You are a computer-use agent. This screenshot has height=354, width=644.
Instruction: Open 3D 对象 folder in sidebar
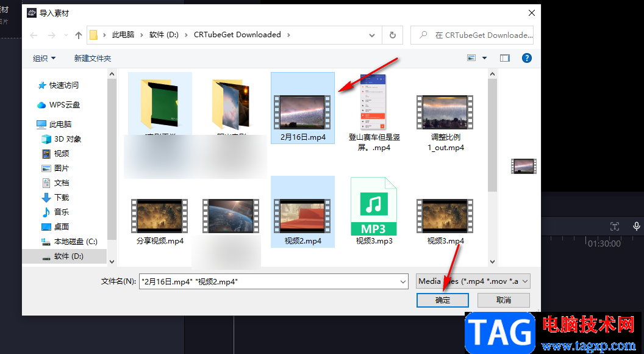point(62,139)
